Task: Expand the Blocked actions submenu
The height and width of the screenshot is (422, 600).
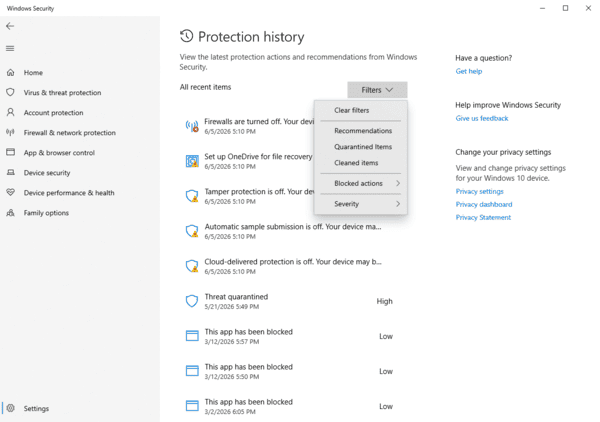Action: (360, 183)
